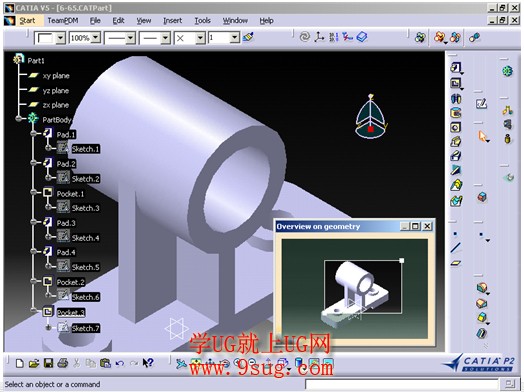Open the Insert menu
The height and width of the screenshot is (392, 524).
pos(172,21)
